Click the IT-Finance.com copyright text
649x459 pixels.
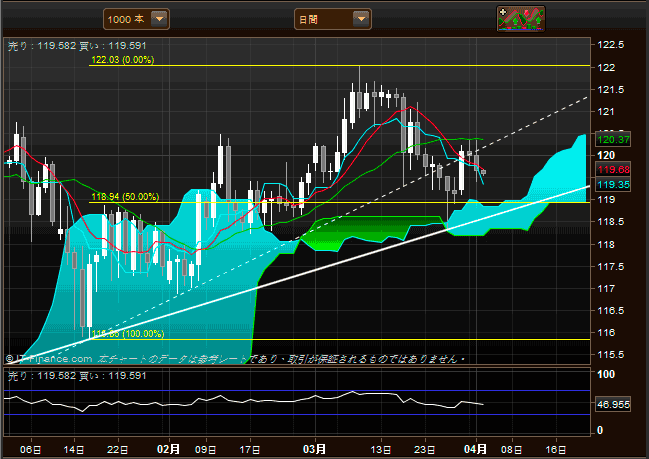tap(49, 359)
